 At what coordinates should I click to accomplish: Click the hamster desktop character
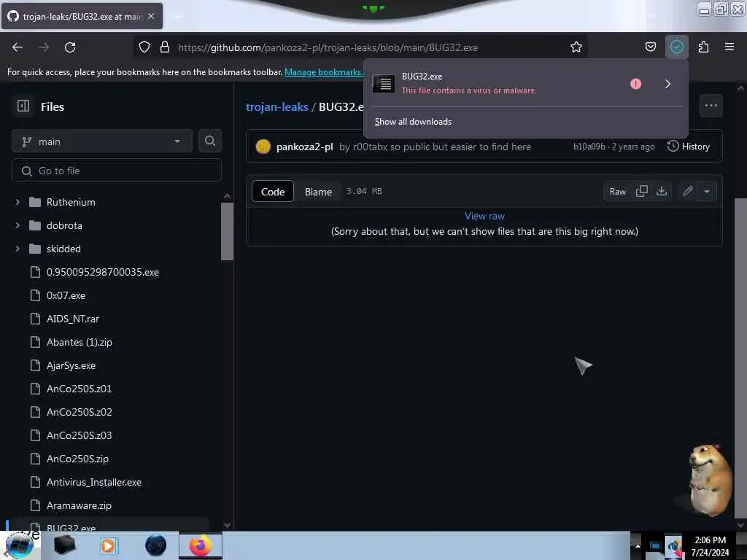pyautogui.click(x=711, y=480)
